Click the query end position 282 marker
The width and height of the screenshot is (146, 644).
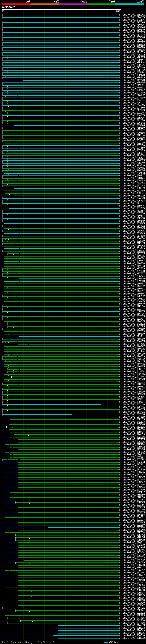[118, 11]
